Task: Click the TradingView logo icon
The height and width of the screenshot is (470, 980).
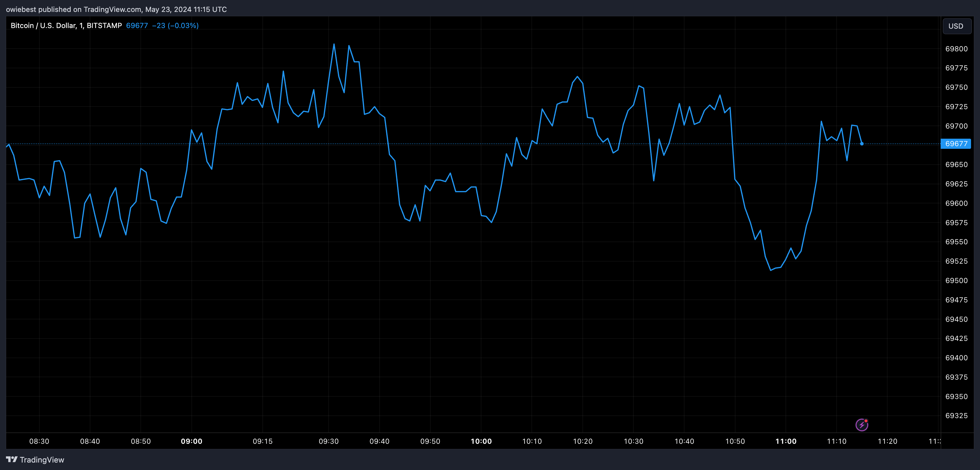Action: (12, 459)
